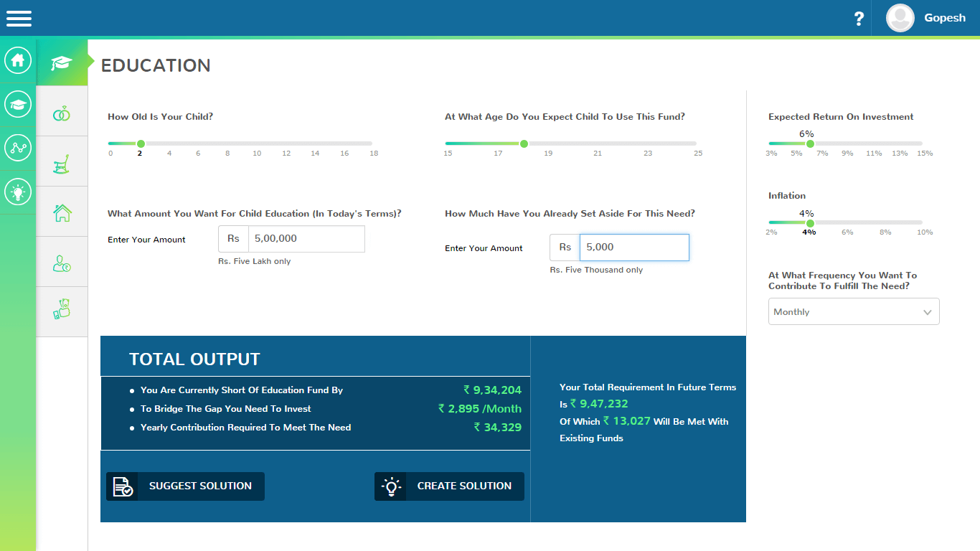Click the Expected Return slider handle
The width and height of the screenshot is (980, 551).
coord(810,143)
